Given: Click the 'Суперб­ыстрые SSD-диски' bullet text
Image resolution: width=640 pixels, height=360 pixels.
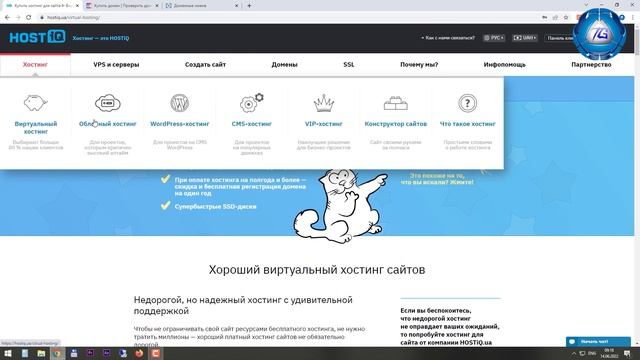Looking at the screenshot, I should coord(216,207).
